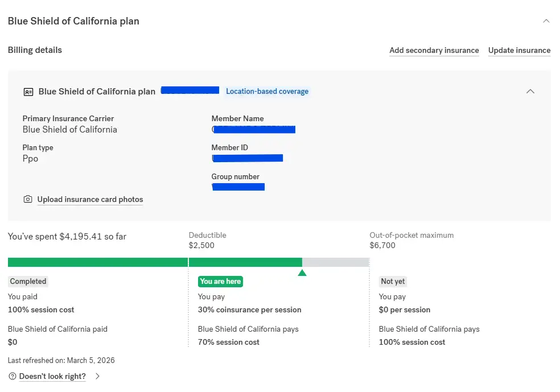560x392 pixels.
Task: Select the $0 per session text
Action: click(405, 310)
